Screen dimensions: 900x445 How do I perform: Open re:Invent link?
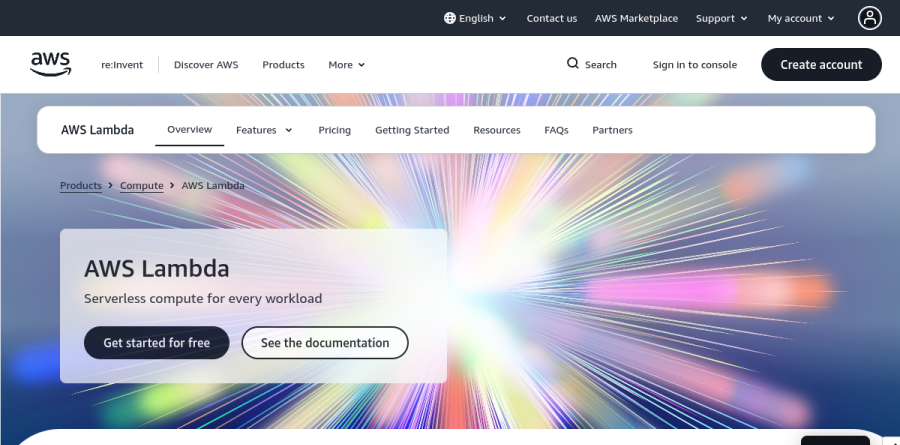coord(122,65)
